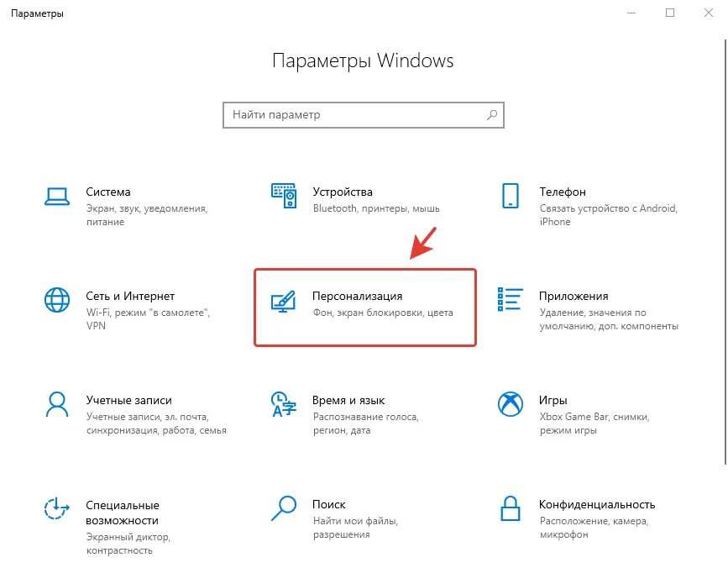Image resolution: width=728 pixels, height=568 pixels.
Task: Open the Время и язык category title
Action: tap(348, 400)
